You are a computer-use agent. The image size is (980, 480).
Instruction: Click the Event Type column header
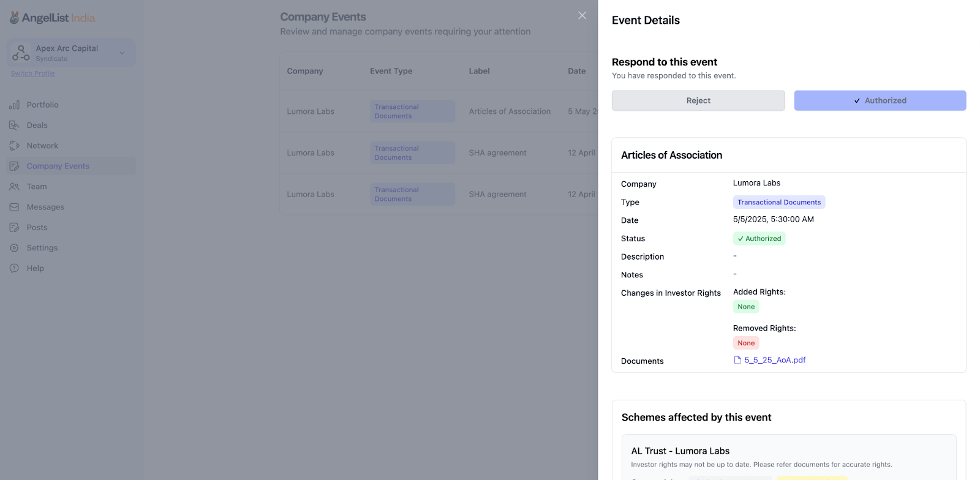pyautogui.click(x=391, y=71)
